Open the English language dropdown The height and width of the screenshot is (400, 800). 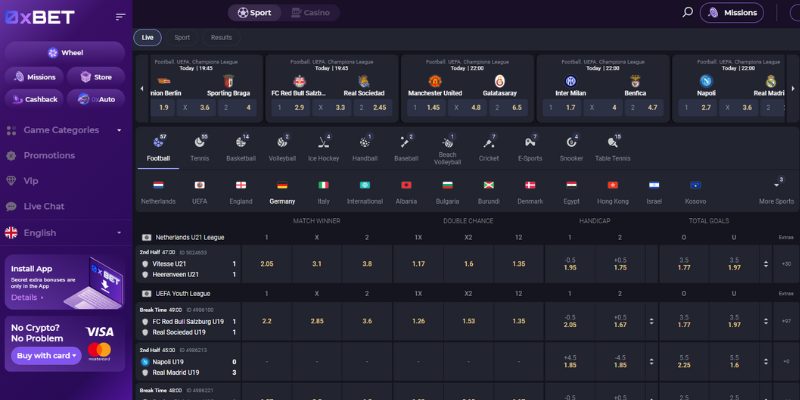[64, 233]
